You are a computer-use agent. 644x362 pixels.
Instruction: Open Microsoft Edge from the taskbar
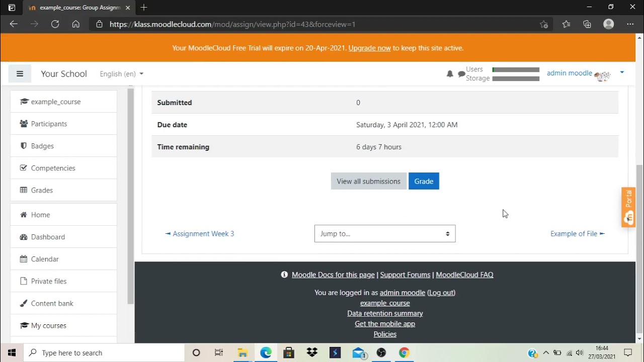pos(266,352)
